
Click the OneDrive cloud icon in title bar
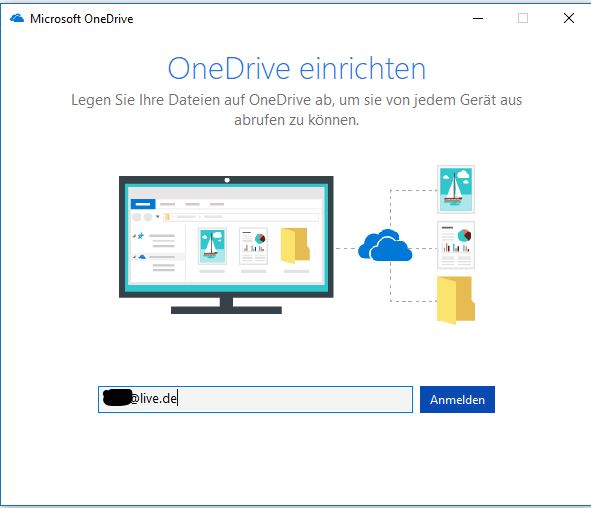[x=17, y=18]
